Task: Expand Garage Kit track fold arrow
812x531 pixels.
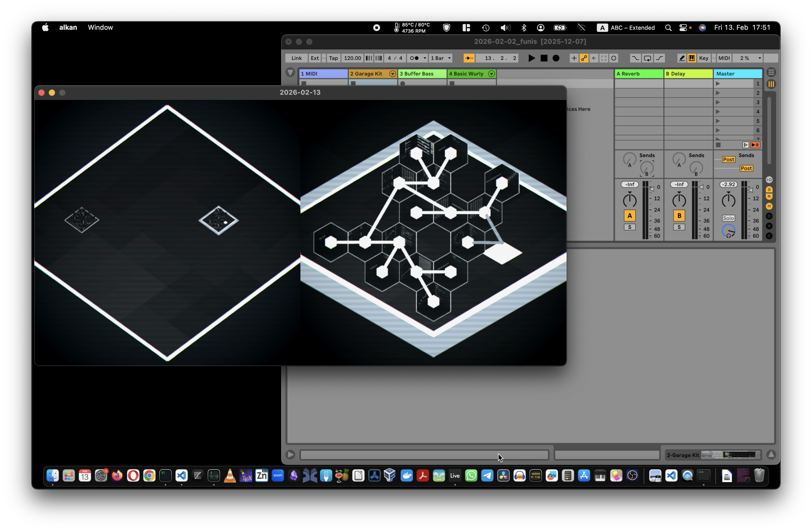Action: pos(393,74)
